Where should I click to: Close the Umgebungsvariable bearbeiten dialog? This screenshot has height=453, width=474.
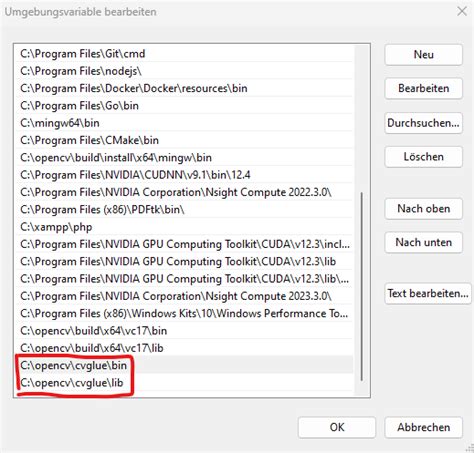point(462,11)
